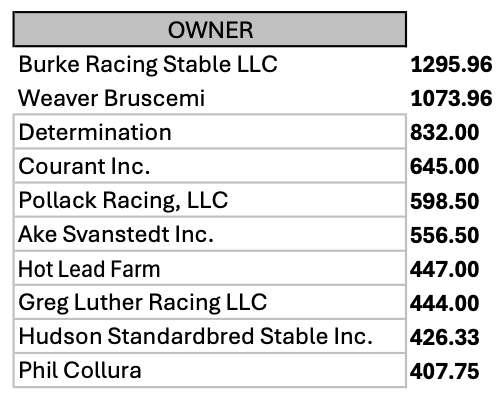
Task: Click the 598.50 value
Action: pyautogui.click(x=445, y=201)
